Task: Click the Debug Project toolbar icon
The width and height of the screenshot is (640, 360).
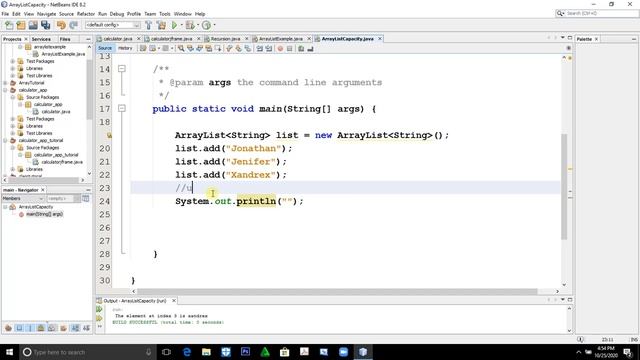Action: point(190,25)
